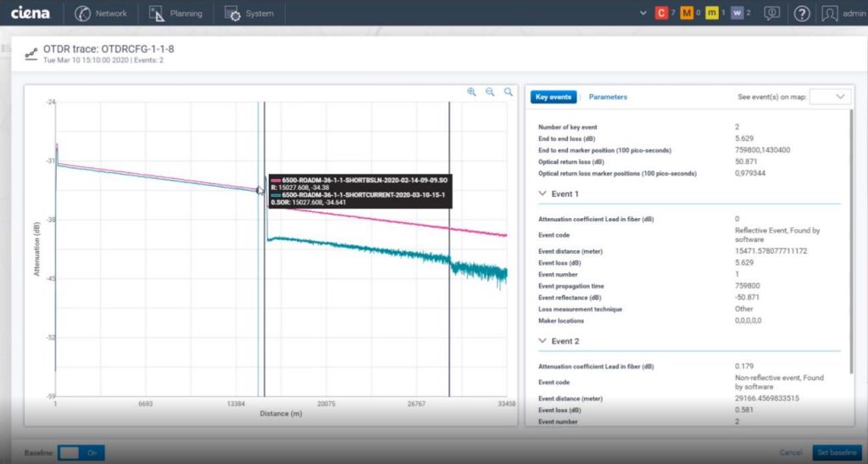Click the Optical return loss value 50.871
Image resolution: width=868 pixels, height=464 pixels.
(746, 162)
